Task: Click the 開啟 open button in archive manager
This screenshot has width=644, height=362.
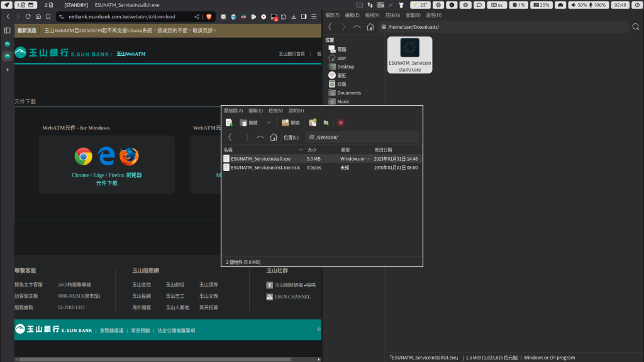Action: click(249, 123)
